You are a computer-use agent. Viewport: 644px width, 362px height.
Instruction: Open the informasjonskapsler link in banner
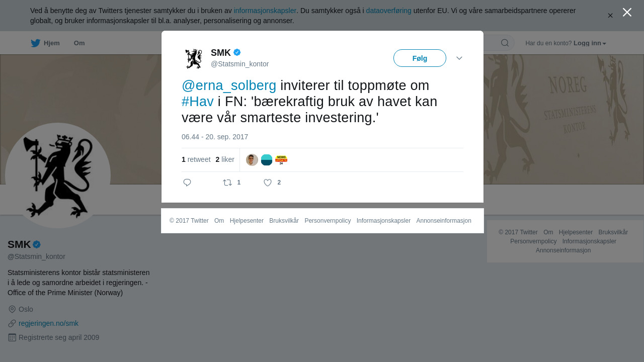pos(265,11)
